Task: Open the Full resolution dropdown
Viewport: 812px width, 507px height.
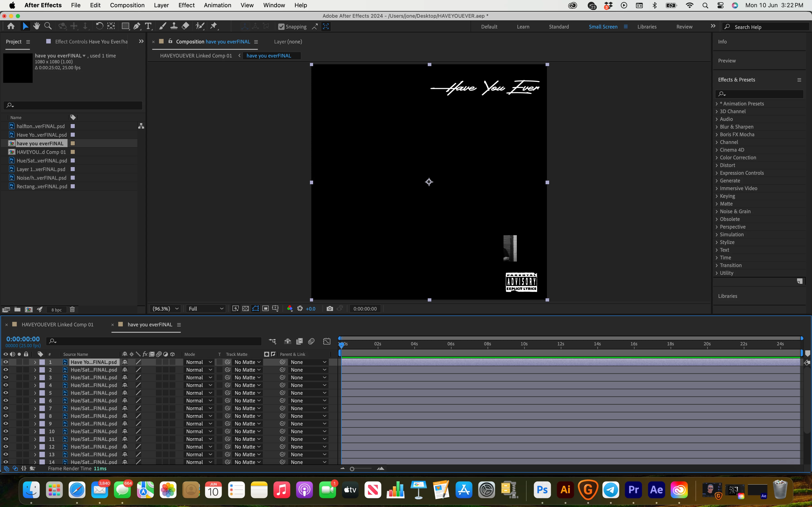Action: click(206, 309)
